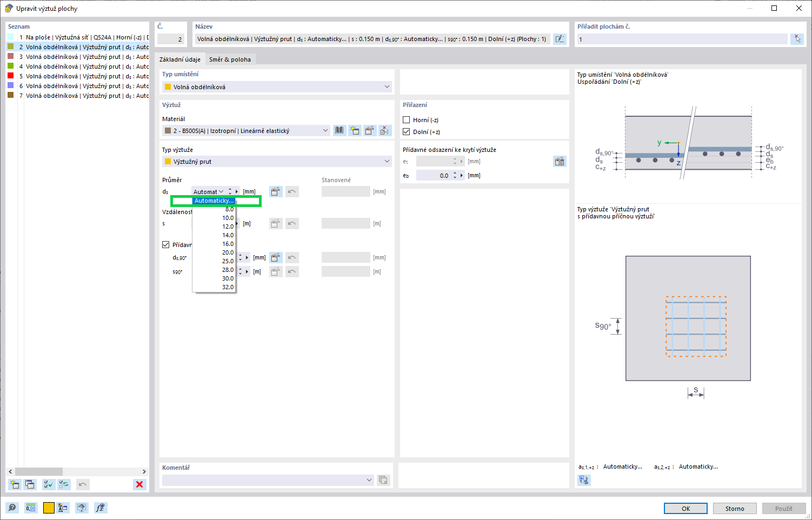
Task: Click the eb offset spinner arrows
Action: coord(455,175)
